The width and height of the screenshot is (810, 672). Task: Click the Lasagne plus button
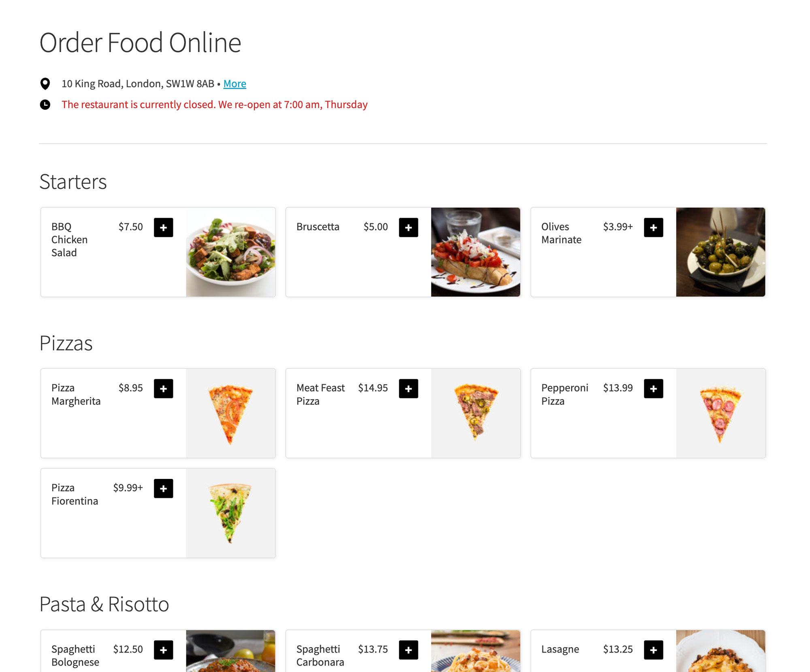click(654, 650)
